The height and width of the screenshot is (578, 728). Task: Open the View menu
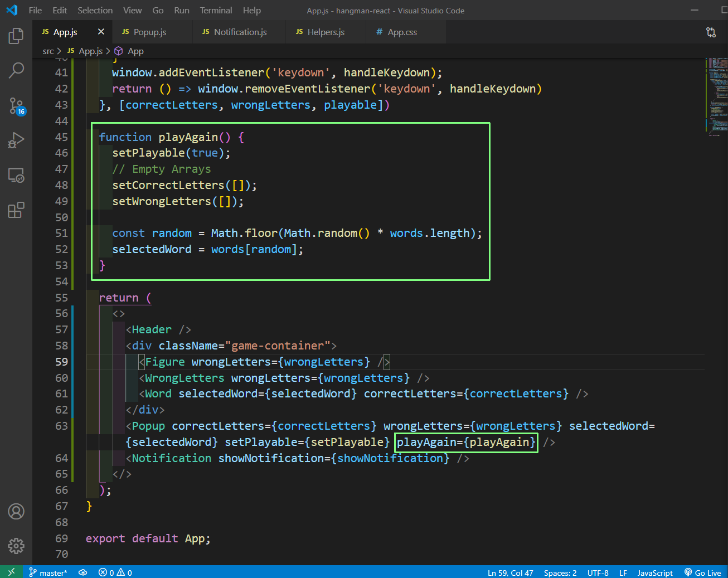coord(132,10)
